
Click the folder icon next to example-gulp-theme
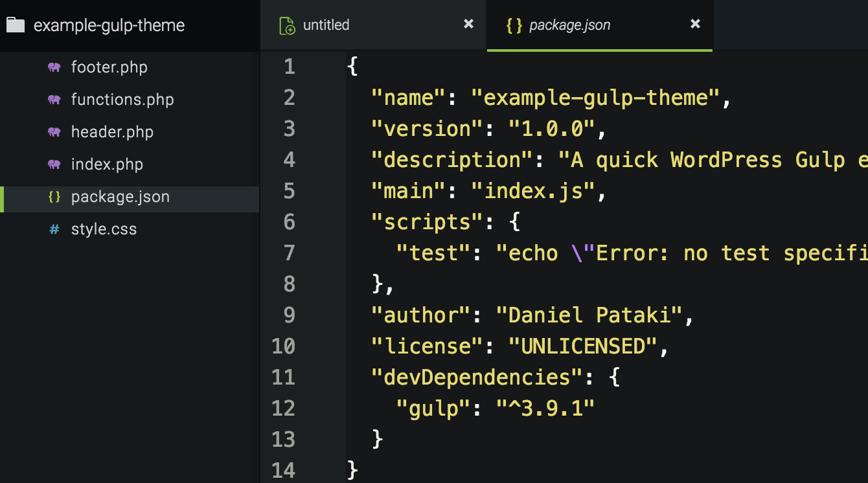pos(16,25)
